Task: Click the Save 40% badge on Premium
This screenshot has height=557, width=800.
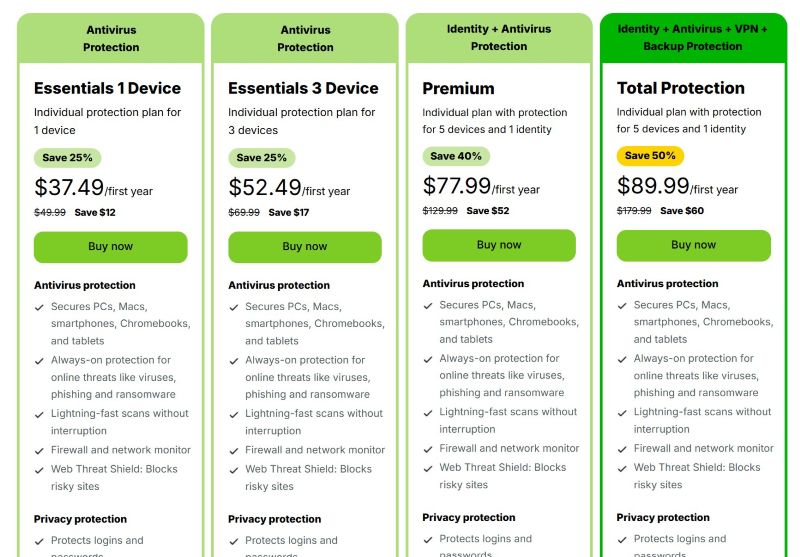Action: 456,156
